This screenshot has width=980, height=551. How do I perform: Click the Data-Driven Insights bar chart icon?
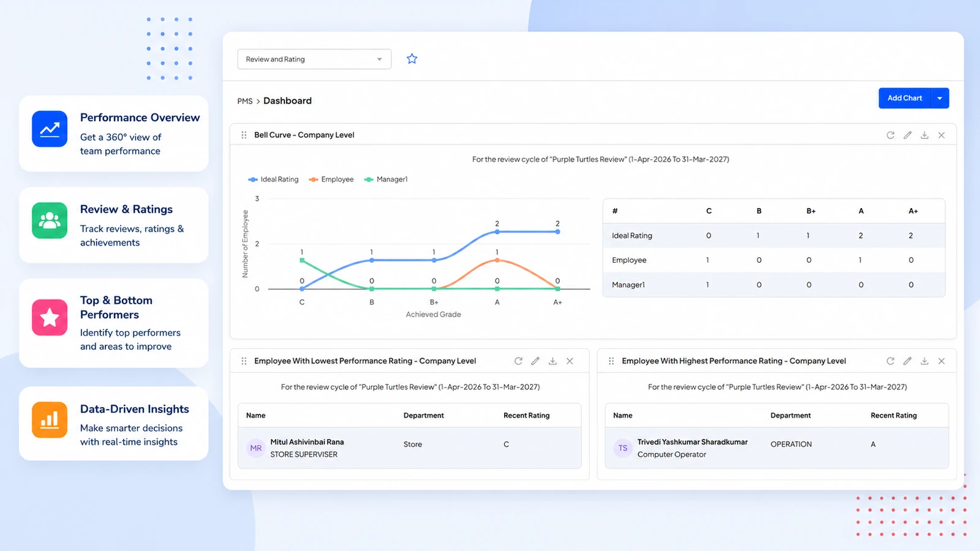click(50, 420)
